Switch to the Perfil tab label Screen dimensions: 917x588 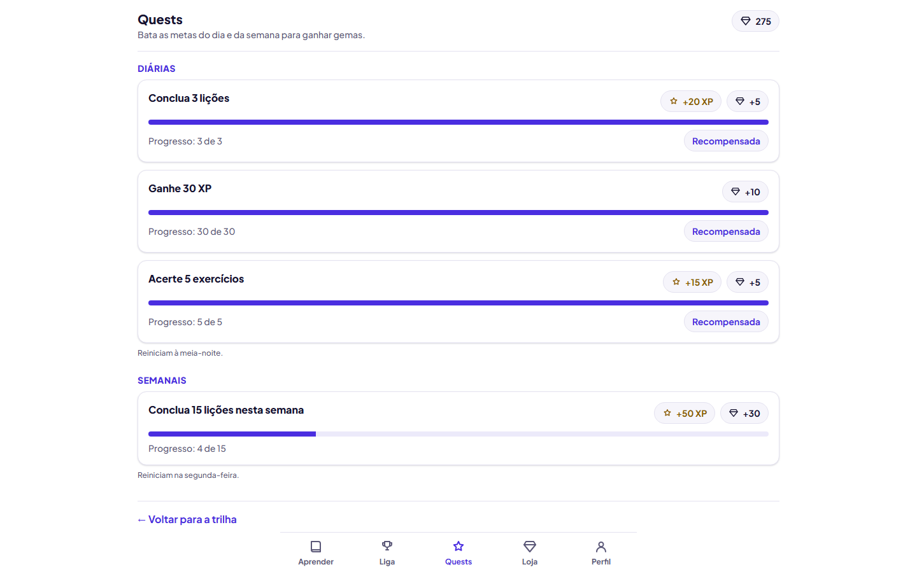[601, 562]
